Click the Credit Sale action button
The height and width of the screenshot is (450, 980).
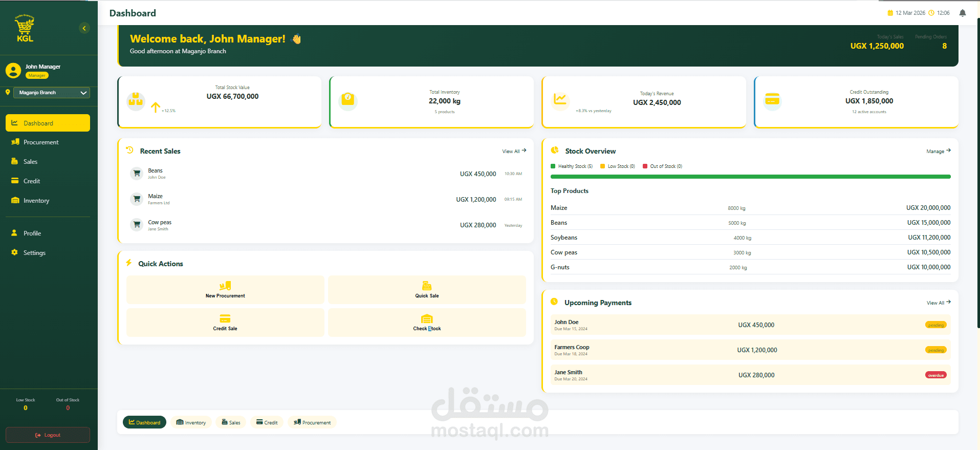(x=225, y=323)
